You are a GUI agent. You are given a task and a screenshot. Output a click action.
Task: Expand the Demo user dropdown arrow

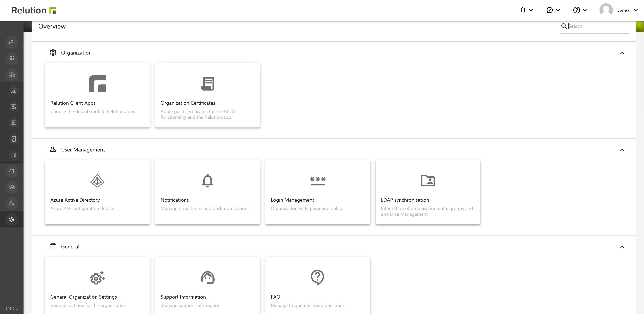click(635, 10)
